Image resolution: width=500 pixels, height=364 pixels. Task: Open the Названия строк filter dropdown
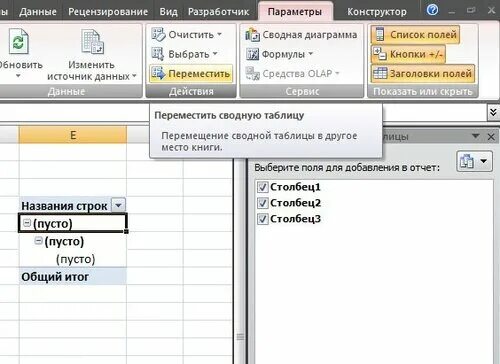tap(118, 205)
